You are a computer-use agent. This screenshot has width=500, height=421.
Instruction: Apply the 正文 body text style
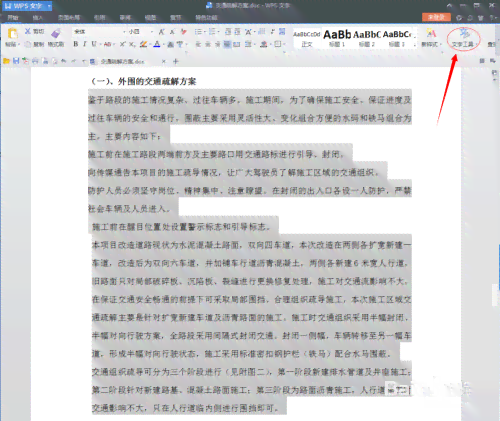(307, 38)
